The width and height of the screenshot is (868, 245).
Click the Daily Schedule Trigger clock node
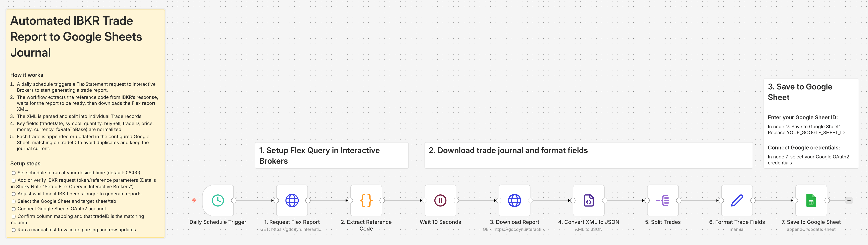click(218, 200)
